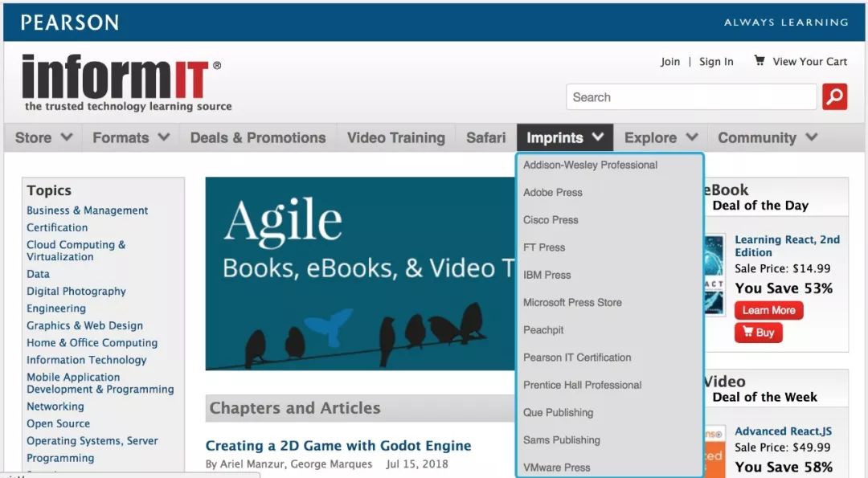Open Creating a 2D Game with Godot Engine

pos(338,445)
